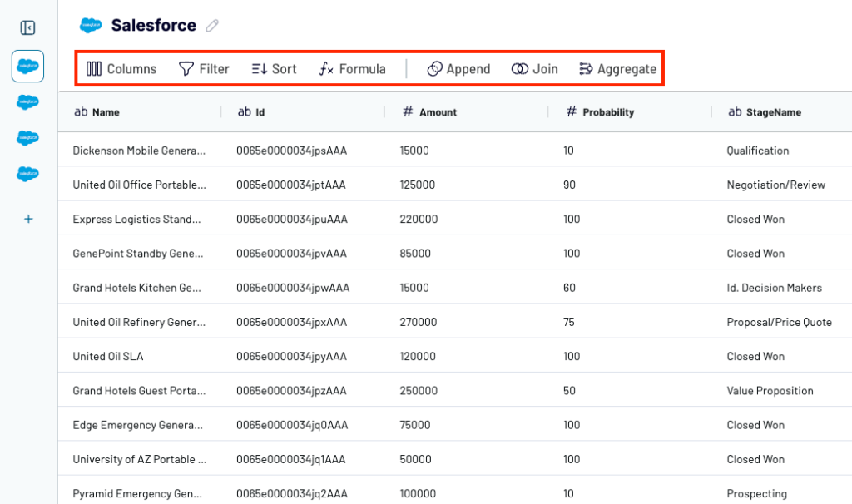Add a new source with plus icon
Screen dimensions: 852x504
[x=29, y=219]
